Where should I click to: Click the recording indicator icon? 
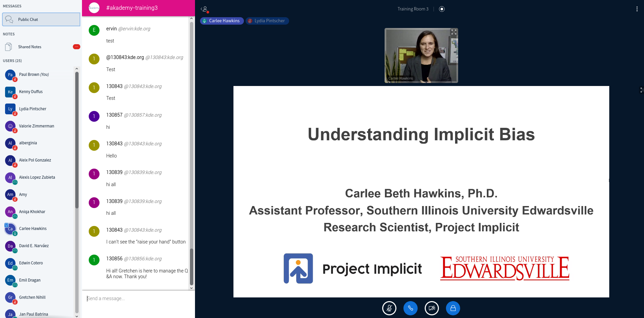click(442, 9)
